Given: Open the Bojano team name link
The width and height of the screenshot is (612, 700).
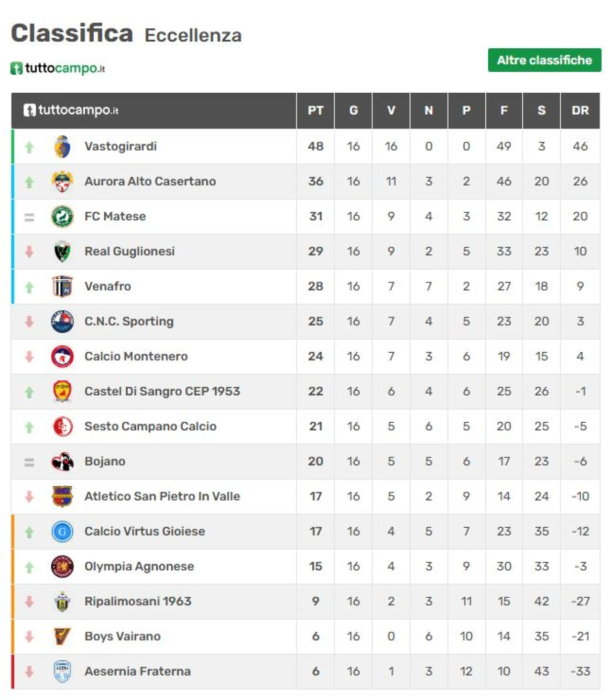Looking at the screenshot, I should [x=105, y=461].
